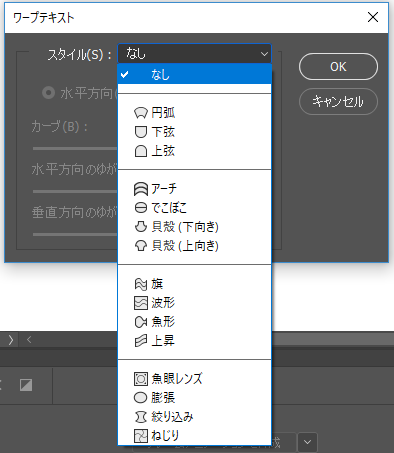
Task: Select the 貝殻 (下向き) shell icon
Action: point(141,227)
